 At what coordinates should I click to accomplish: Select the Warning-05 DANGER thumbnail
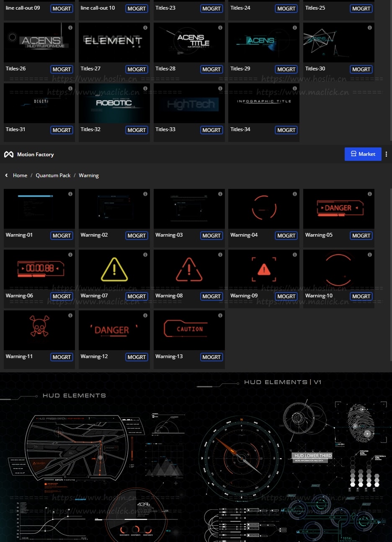point(339,209)
